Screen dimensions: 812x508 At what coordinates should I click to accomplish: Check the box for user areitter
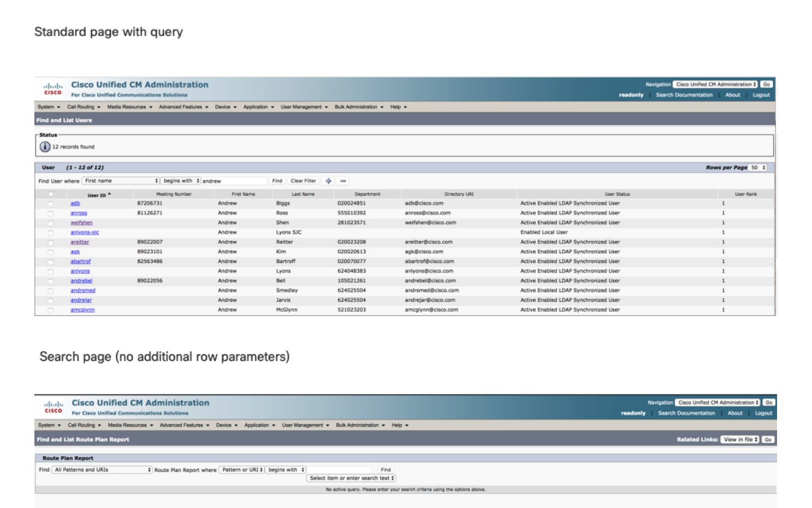point(51,242)
